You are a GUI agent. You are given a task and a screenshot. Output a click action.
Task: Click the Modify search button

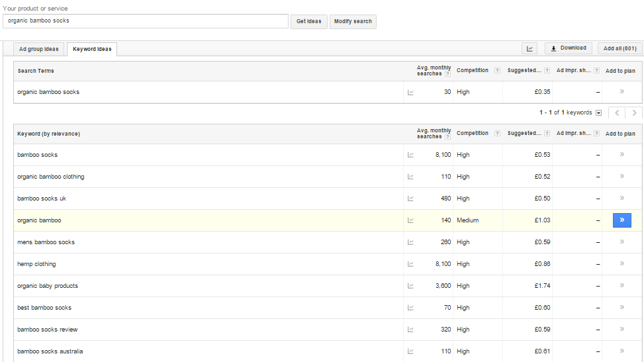353,21
